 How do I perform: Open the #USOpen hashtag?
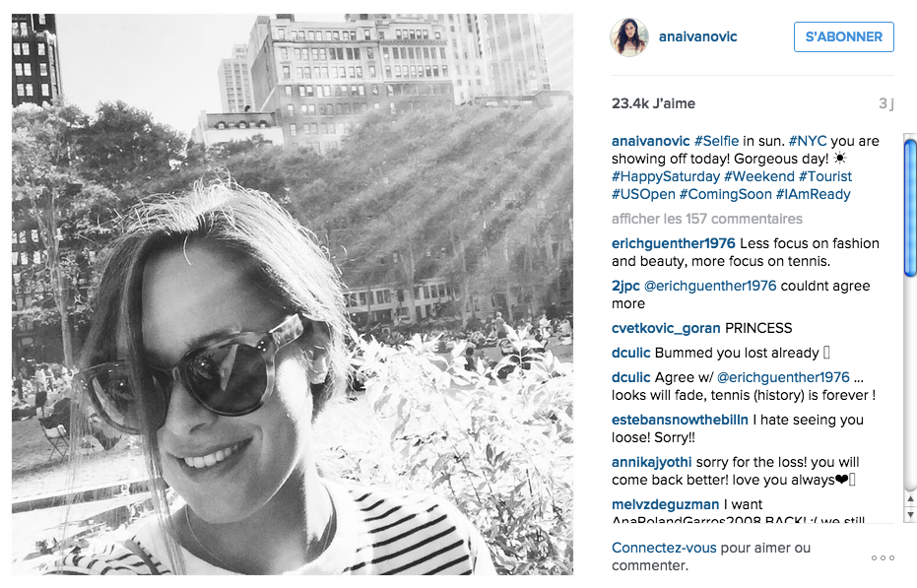click(643, 194)
